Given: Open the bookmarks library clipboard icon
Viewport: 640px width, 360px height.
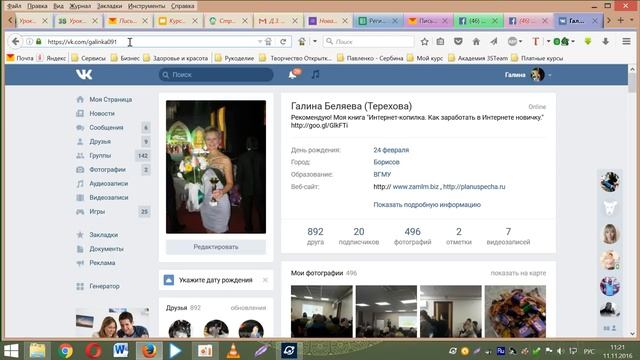Looking at the screenshot, I should tap(440, 42).
